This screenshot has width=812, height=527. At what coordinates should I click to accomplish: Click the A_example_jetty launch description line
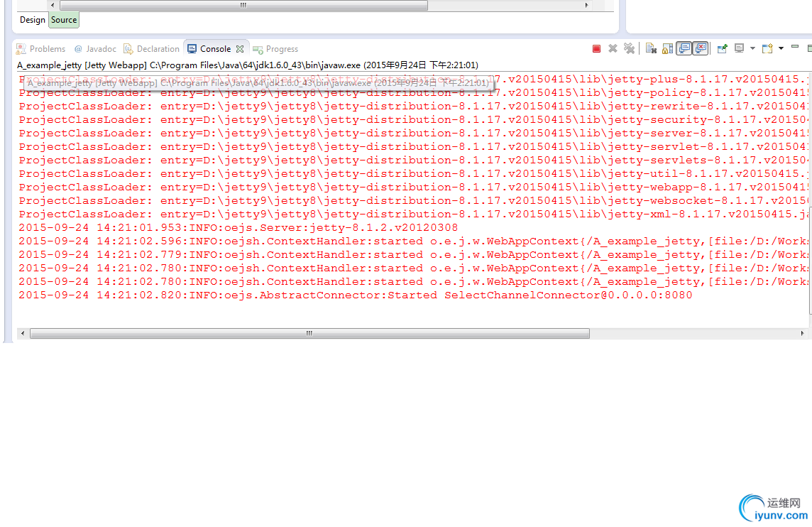coord(248,65)
